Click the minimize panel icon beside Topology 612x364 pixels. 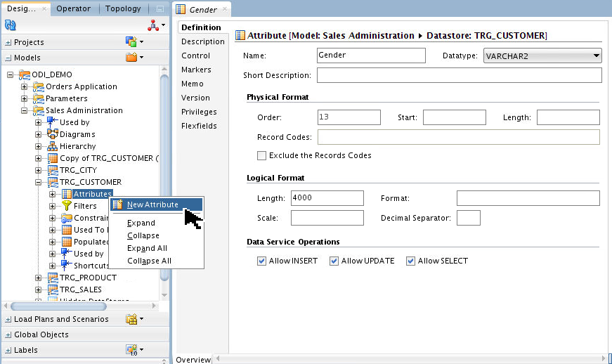(x=160, y=8)
